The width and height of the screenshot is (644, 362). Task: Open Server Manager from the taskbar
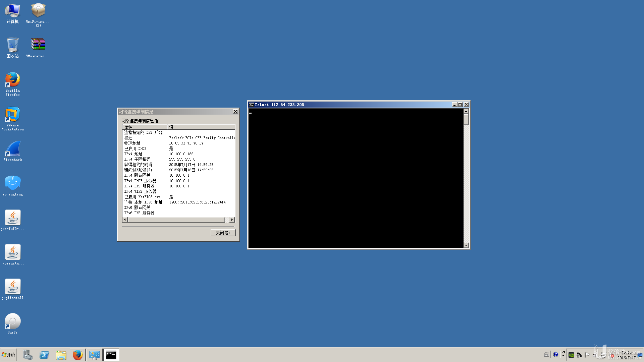28,355
